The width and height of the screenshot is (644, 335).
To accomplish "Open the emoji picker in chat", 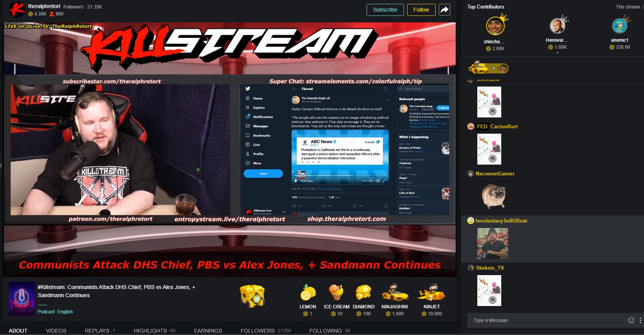I will coord(631,320).
